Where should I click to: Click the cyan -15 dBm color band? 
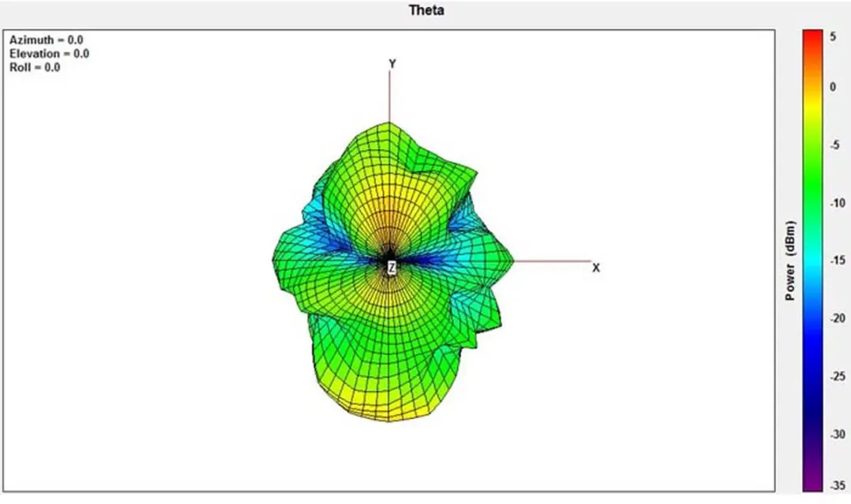click(812, 261)
